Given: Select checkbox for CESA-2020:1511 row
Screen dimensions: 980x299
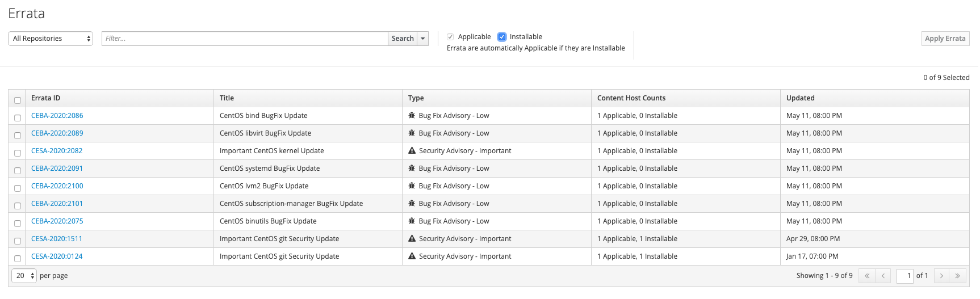Looking at the screenshot, I should 18,241.
